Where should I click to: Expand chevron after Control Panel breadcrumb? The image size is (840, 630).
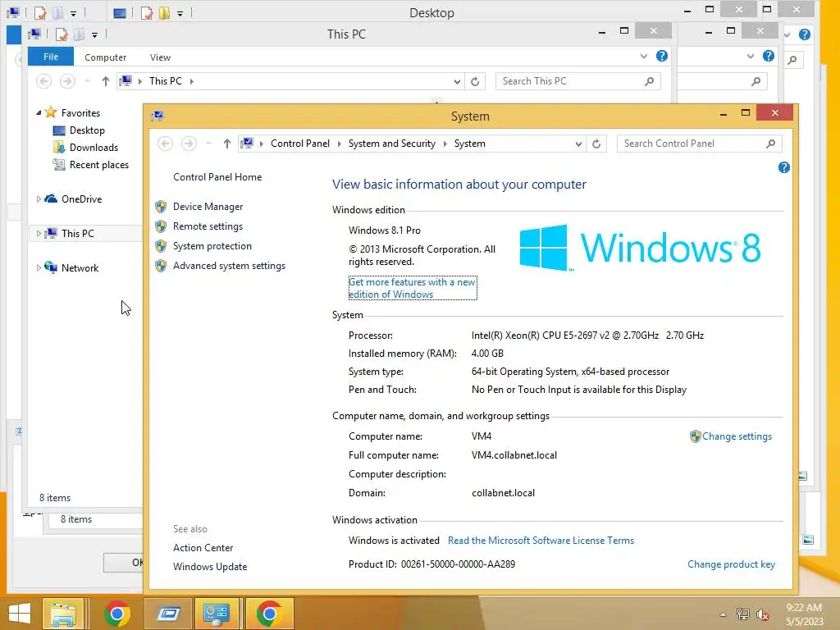click(339, 144)
